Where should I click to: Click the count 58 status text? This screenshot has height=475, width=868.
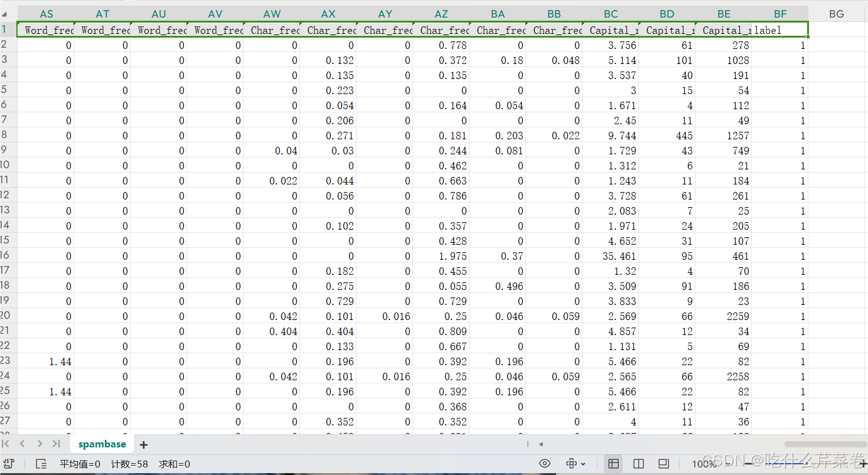[x=129, y=464]
